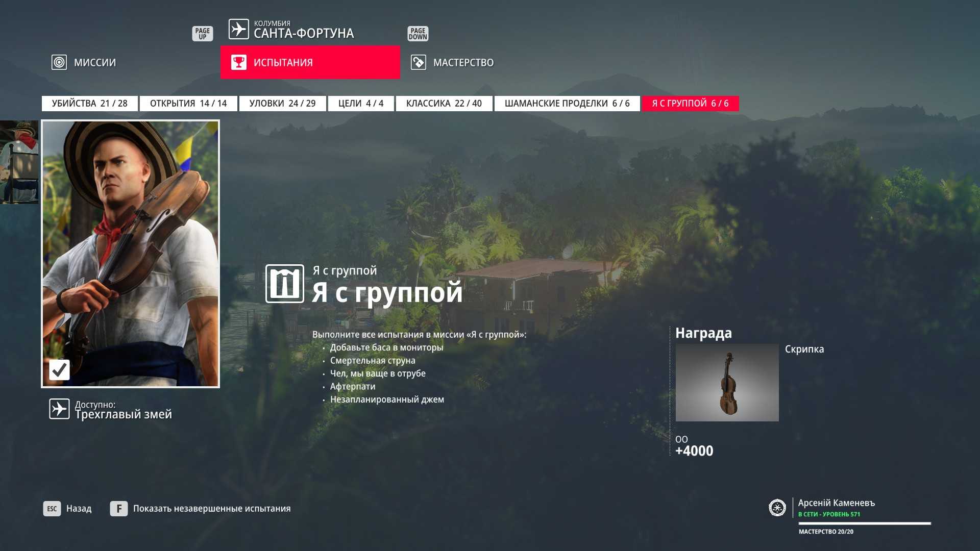Click the mastery progress bar
Image resolution: width=980 pixels, height=551 pixels.
pos(864,523)
